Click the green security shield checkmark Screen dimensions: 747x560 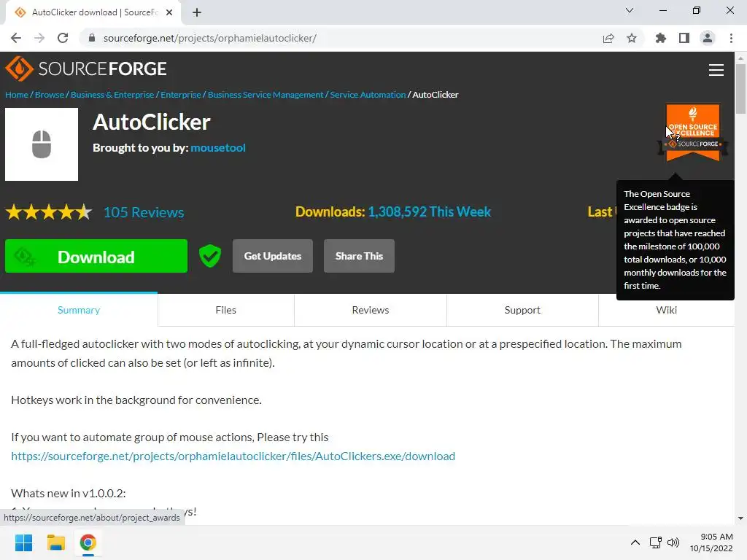click(209, 256)
